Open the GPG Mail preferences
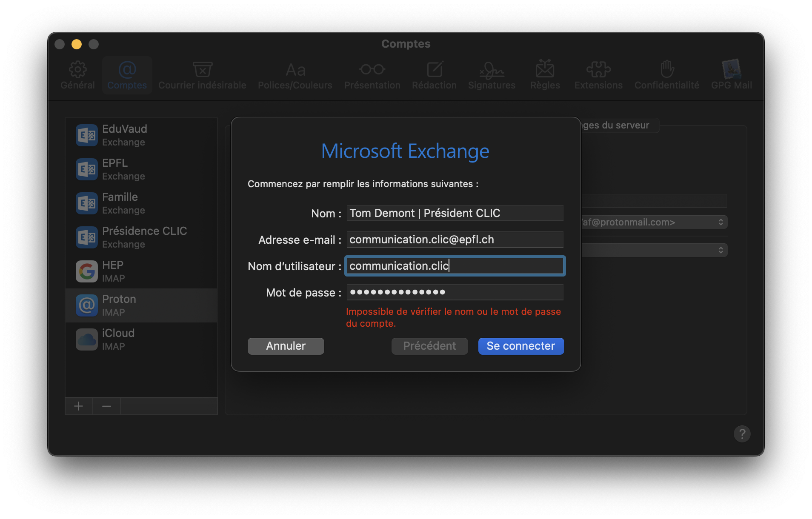The width and height of the screenshot is (812, 519). [x=731, y=75]
